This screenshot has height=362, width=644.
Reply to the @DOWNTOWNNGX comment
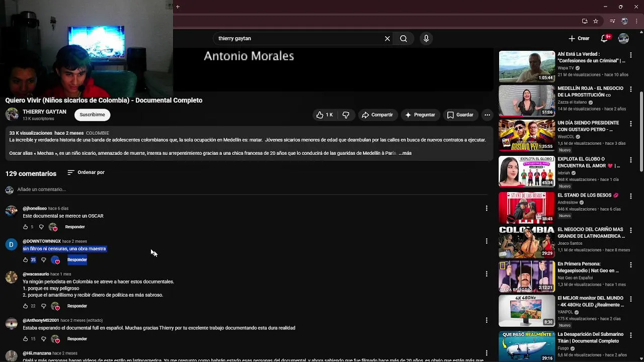[x=77, y=260]
